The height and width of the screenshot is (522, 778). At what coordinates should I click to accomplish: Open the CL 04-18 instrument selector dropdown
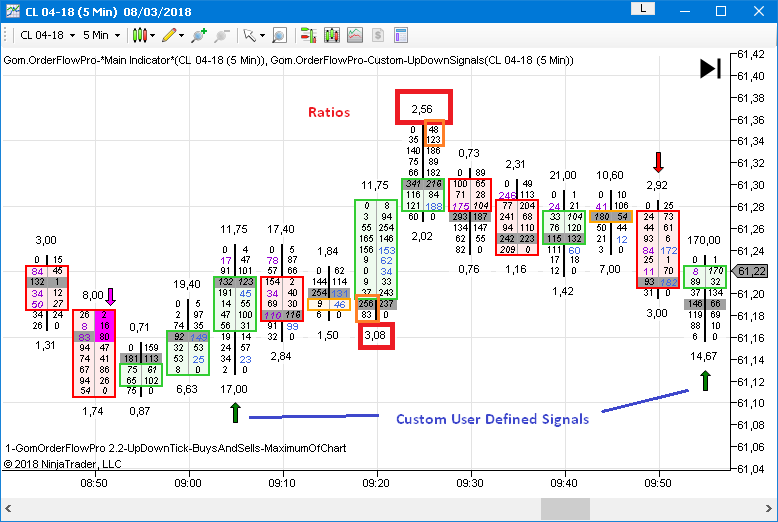coord(48,35)
